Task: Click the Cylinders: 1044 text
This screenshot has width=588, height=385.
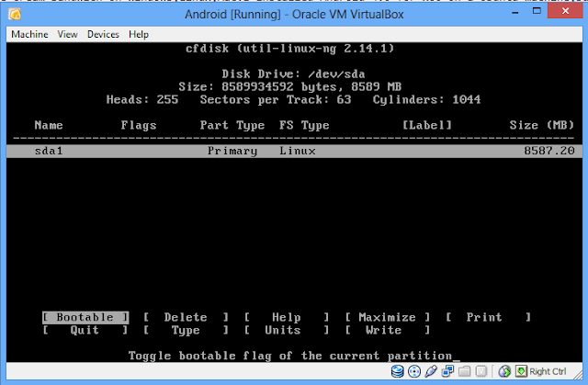Action: click(426, 100)
